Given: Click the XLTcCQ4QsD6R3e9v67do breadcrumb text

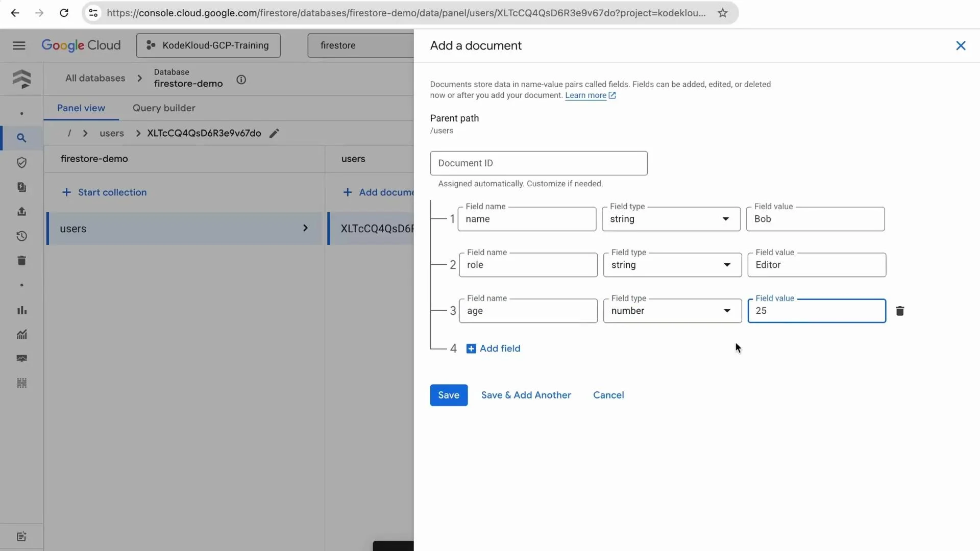Looking at the screenshot, I should (x=204, y=133).
